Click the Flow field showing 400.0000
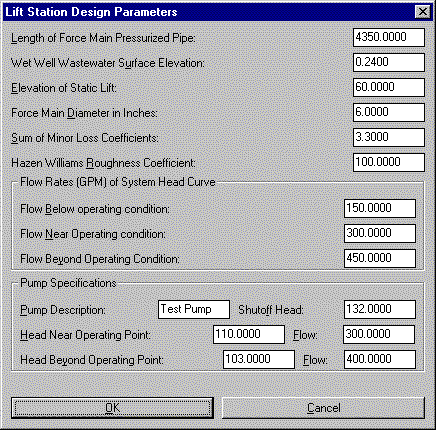436x430 pixels. [x=380, y=359]
